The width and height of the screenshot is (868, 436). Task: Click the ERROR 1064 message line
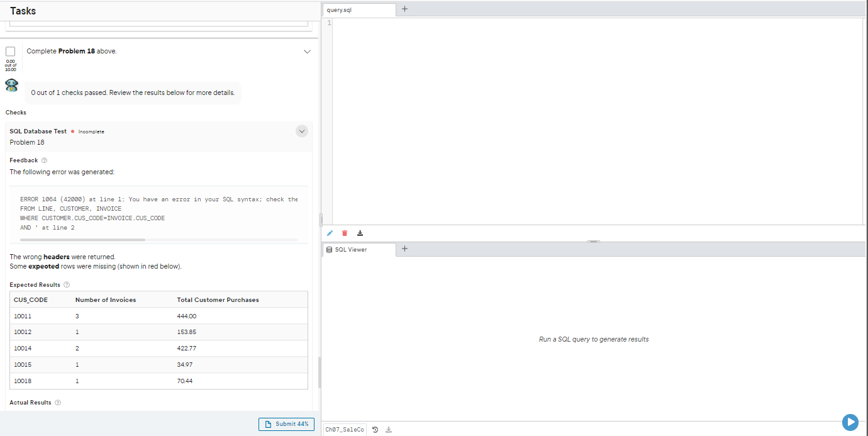coord(159,199)
